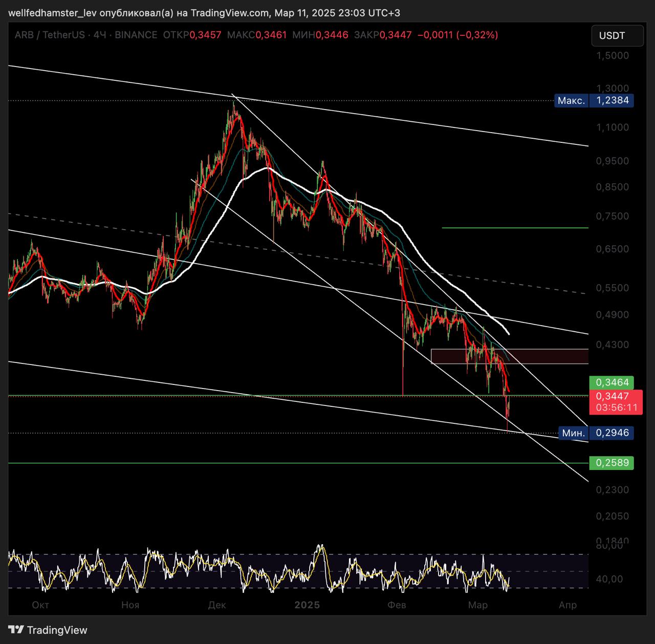Viewport: 655px width, 644px height.
Task: Click the Фев time axis label
Action: pyautogui.click(x=397, y=605)
